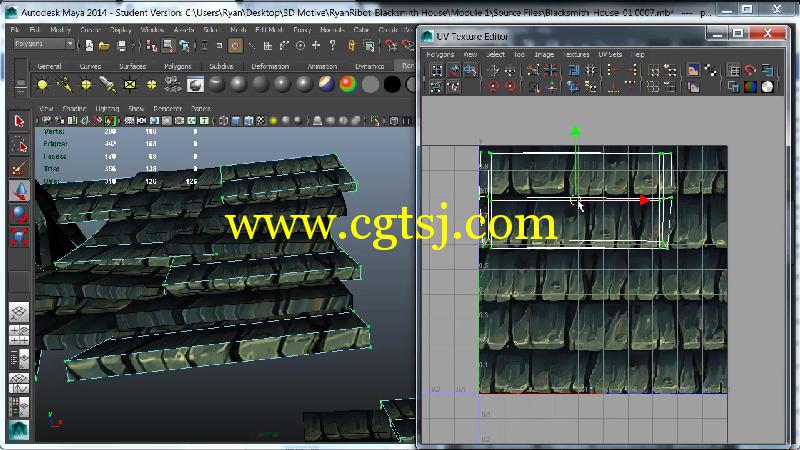Image resolution: width=800 pixels, height=450 pixels.
Task: Open the File menu in Maya
Action: coord(15,30)
